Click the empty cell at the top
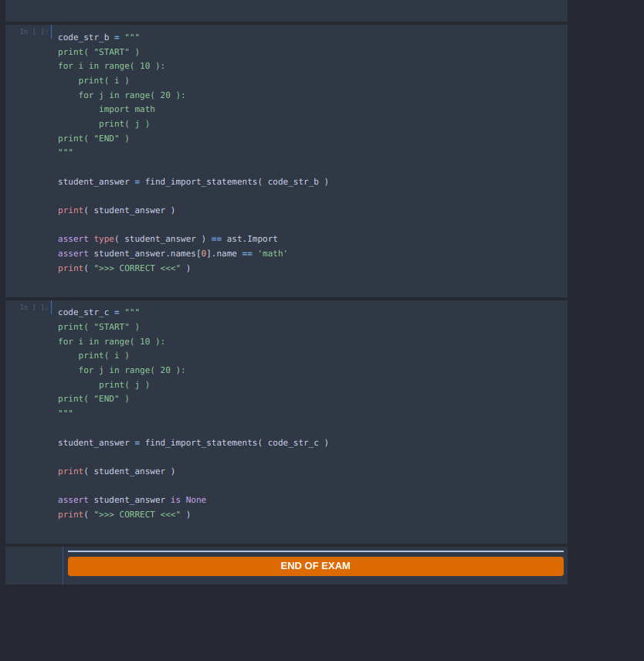The height and width of the screenshot is (661, 644). (x=286, y=11)
